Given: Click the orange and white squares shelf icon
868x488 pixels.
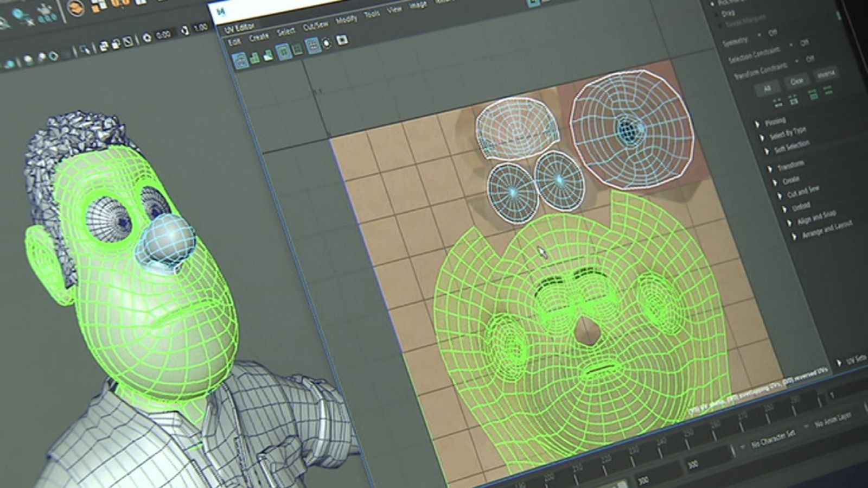Looking at the screenshot, I should tap(98, 5).
